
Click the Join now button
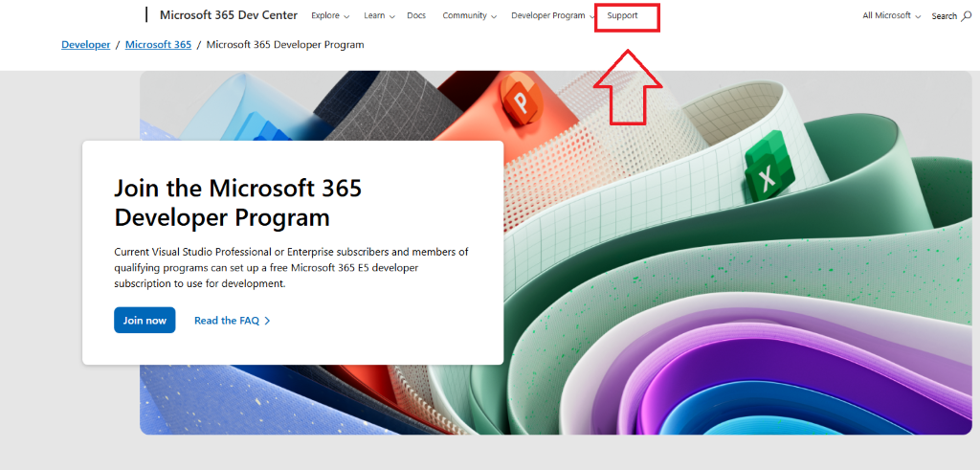(145, 320)
